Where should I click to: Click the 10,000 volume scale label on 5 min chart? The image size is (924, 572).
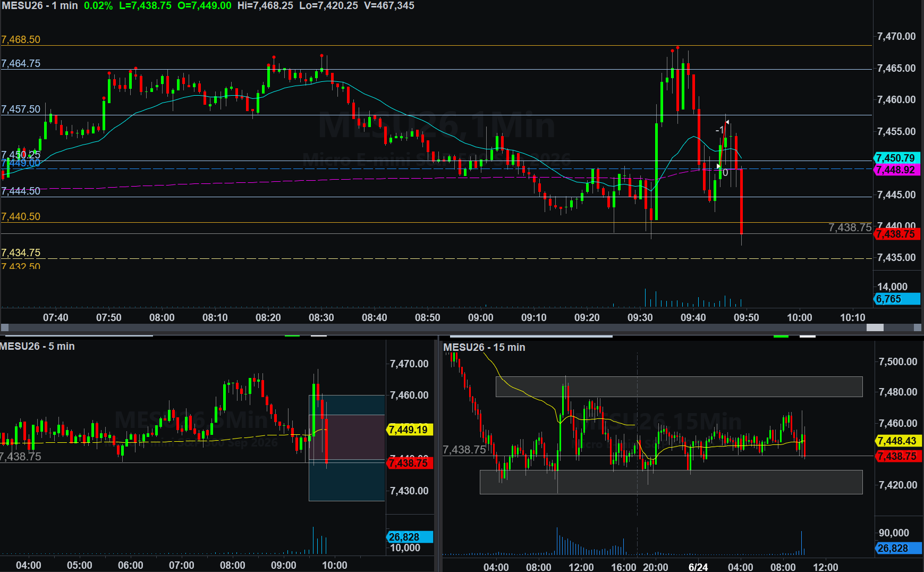(x=405, y=548)
